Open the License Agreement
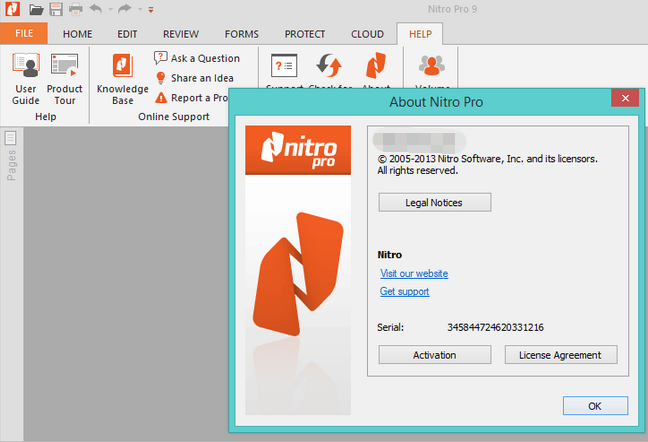The width and height of the screenshot is (648, 442). coord(561,355)
